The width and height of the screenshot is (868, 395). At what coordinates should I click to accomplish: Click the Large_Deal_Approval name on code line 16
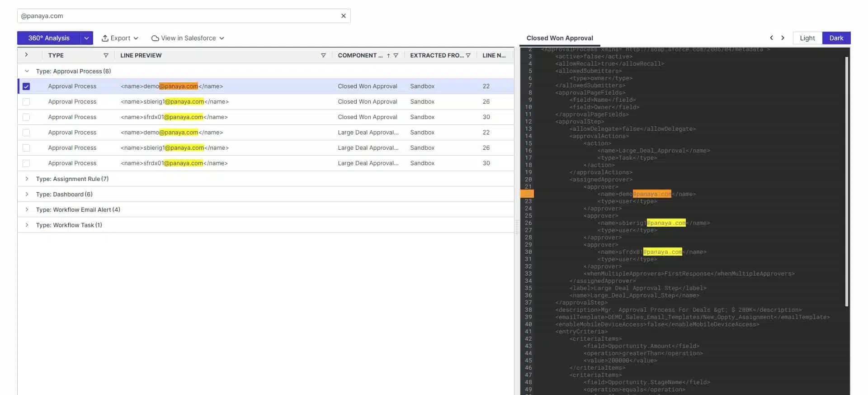point(652,151)
